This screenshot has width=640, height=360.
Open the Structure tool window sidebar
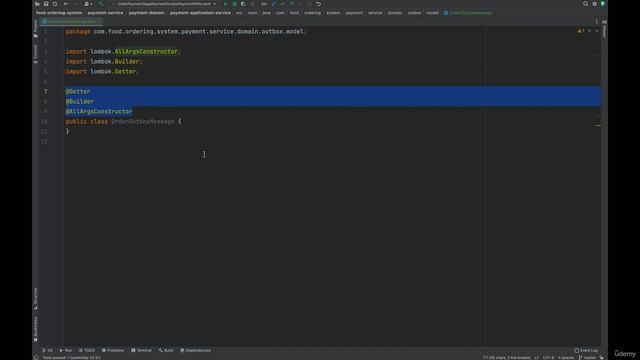point(36,298)
